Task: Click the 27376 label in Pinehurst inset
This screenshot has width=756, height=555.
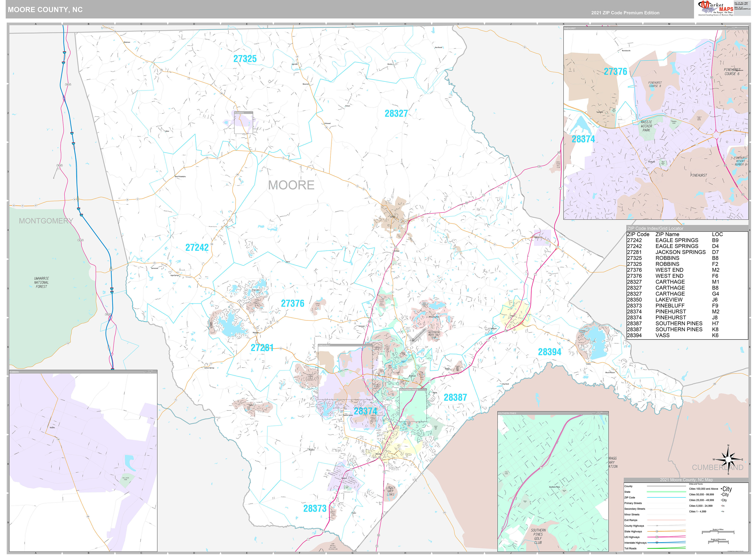Action: coord(615,72)
